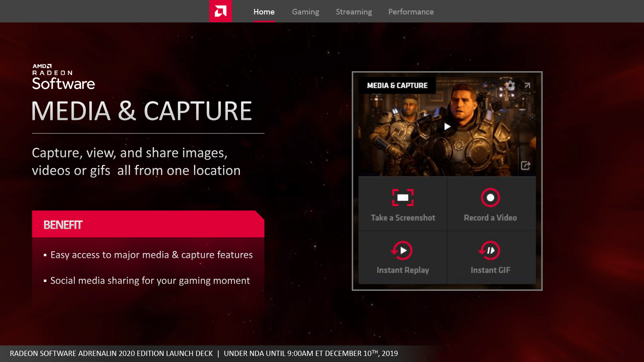Play the game video preview

click(447, 127)
